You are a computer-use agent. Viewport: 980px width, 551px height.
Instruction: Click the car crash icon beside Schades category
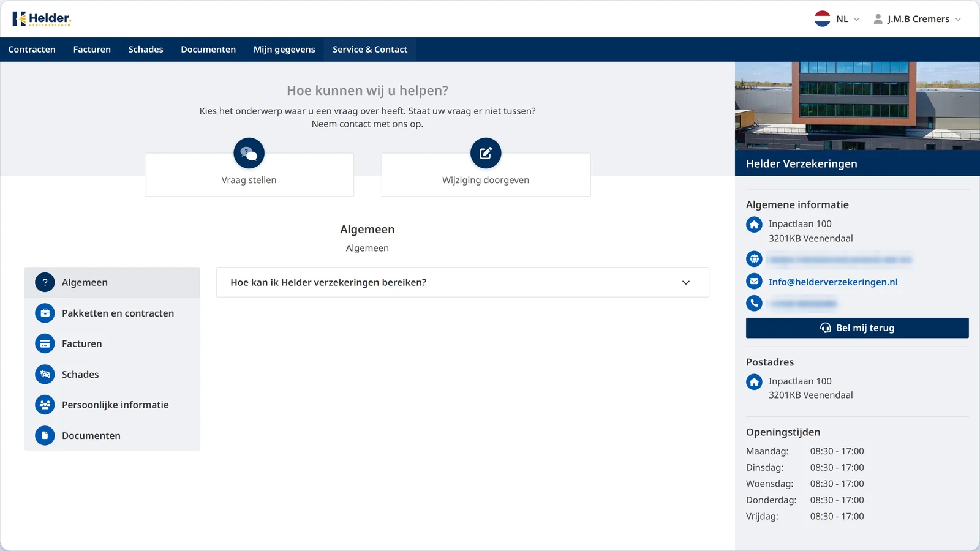pyautogui.click(x=45, y=374)
